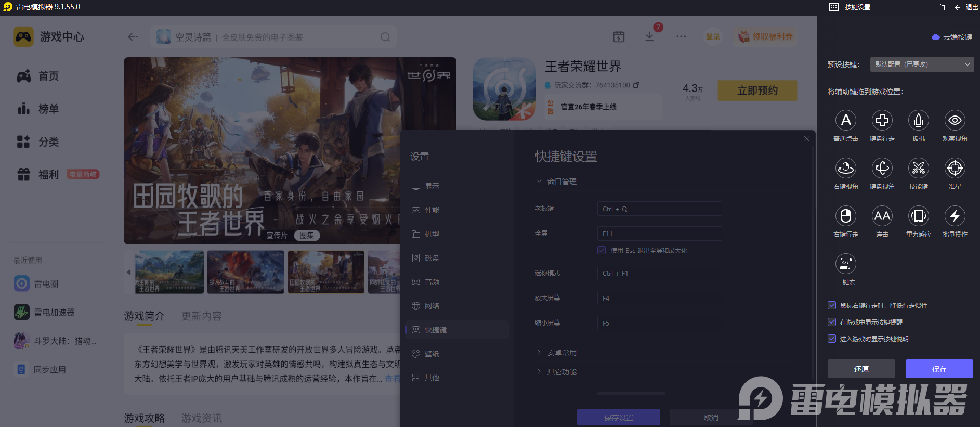Pick the 扳机 trigger key icon
The width and height of the screenshot is (980, 427).
(919, 121)
